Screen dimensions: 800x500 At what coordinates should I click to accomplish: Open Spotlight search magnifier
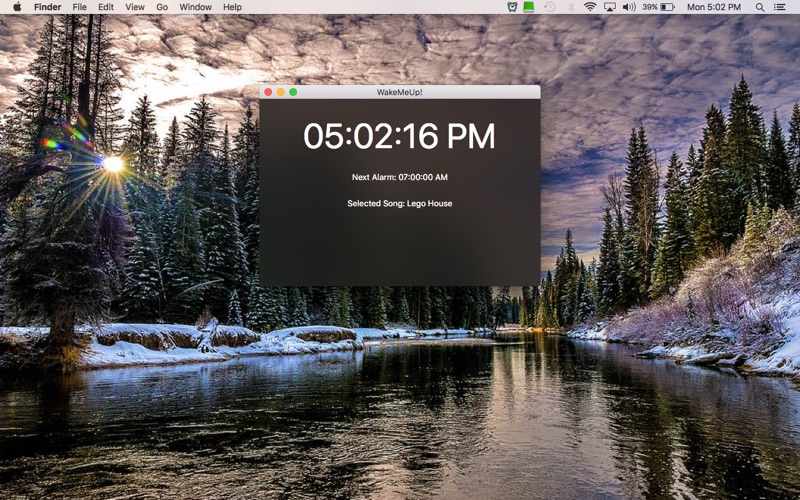[760, 7]
